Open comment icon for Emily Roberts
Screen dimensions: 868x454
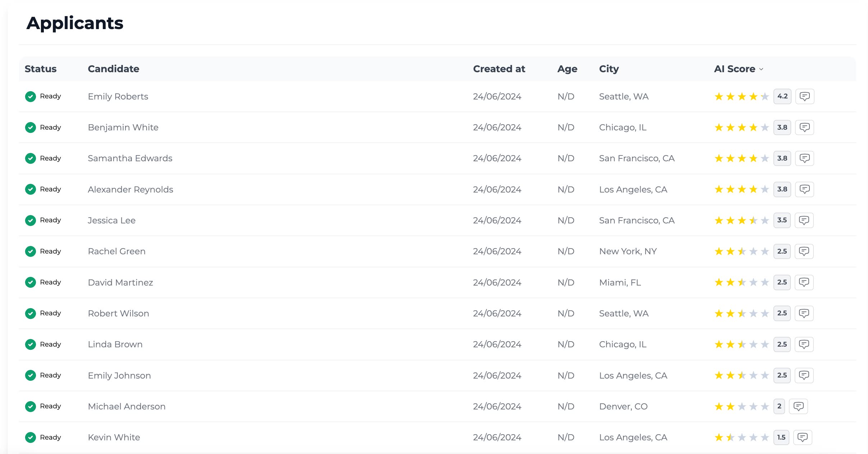click(x=804, y=96)
